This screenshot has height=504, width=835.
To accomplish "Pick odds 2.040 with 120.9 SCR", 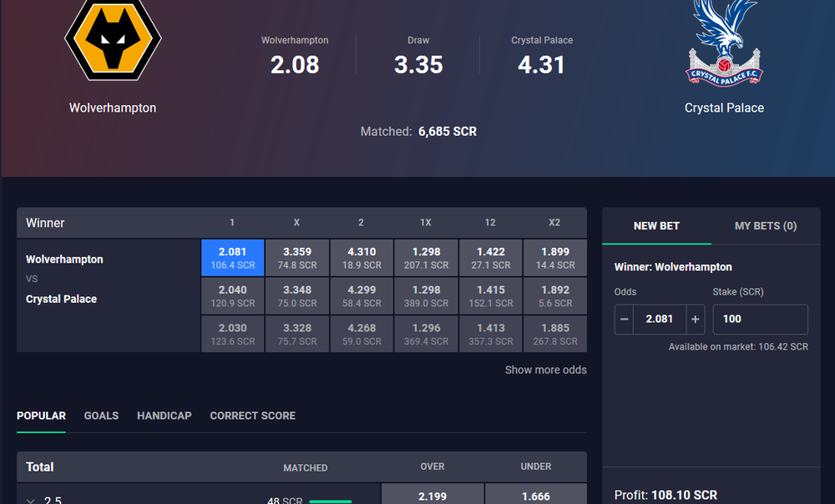I will tap(233, 296).
